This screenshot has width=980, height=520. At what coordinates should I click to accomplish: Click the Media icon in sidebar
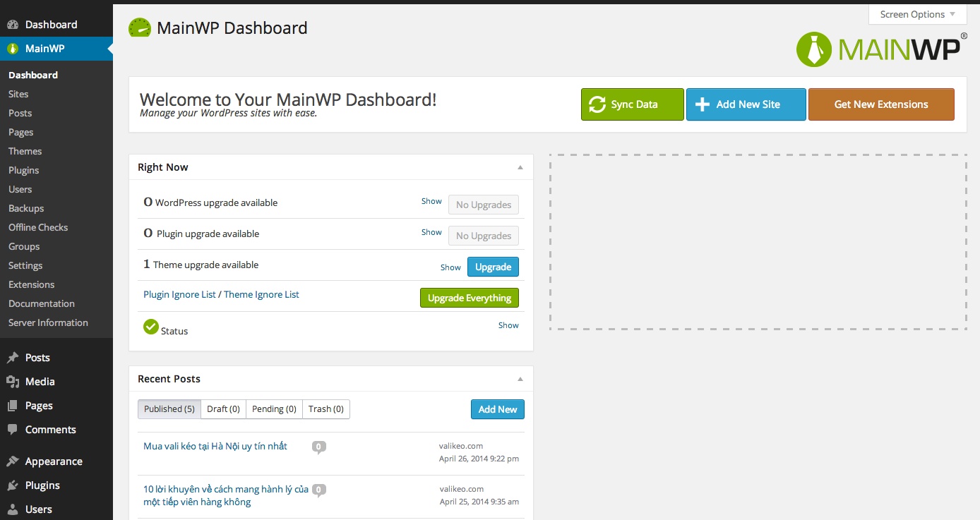12,382
